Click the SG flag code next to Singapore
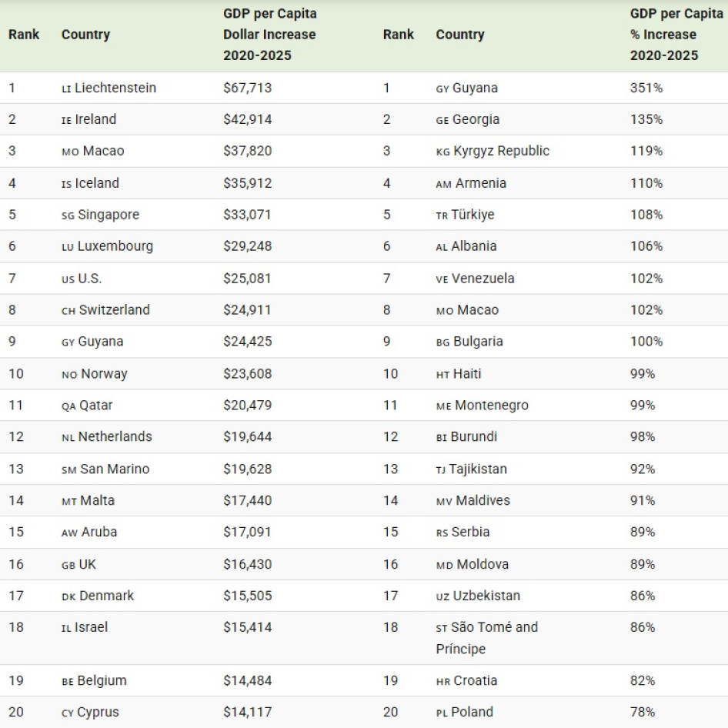Screen dimensions: 728x728 pos(68,215)
